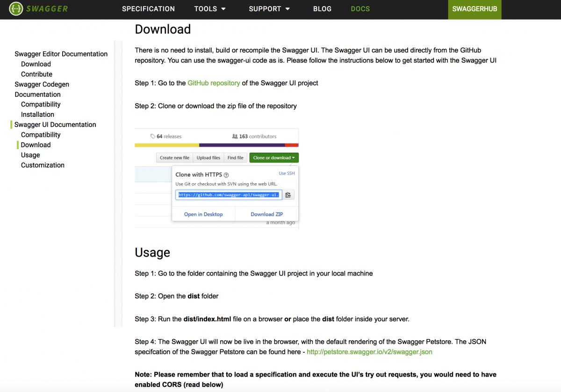The height and width of the screenshot is (392, 561).
Task: Open the petstore swagger.json link
Action: pos(369,352)
